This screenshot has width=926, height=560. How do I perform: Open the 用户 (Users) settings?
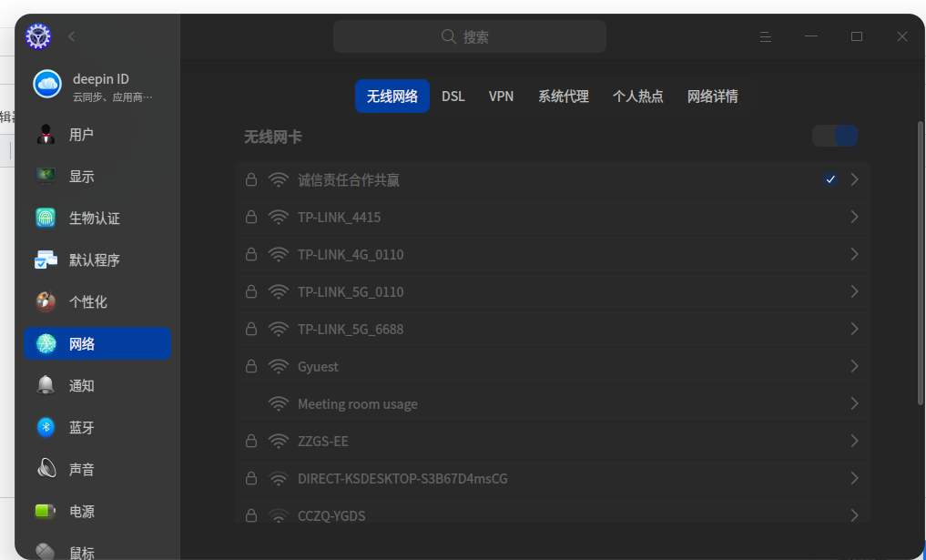click(x=97, y=135)
